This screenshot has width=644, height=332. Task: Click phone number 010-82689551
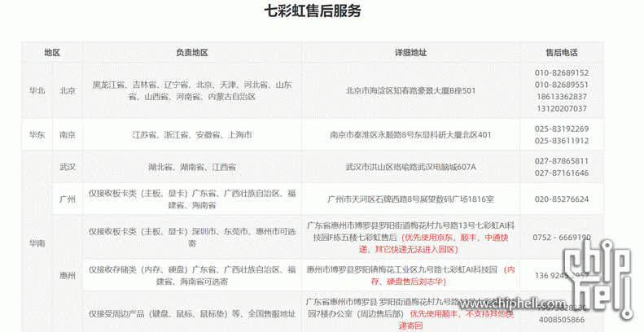[562, 85]
